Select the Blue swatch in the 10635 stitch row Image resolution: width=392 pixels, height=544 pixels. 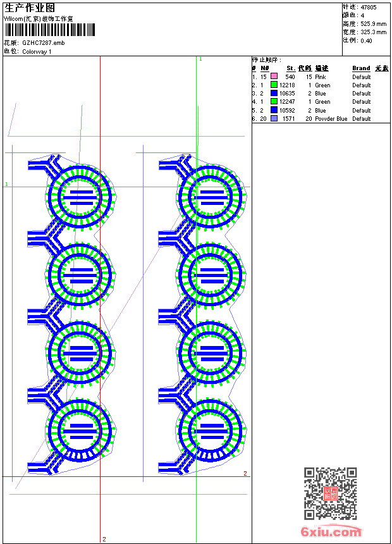tap(274, 93)
